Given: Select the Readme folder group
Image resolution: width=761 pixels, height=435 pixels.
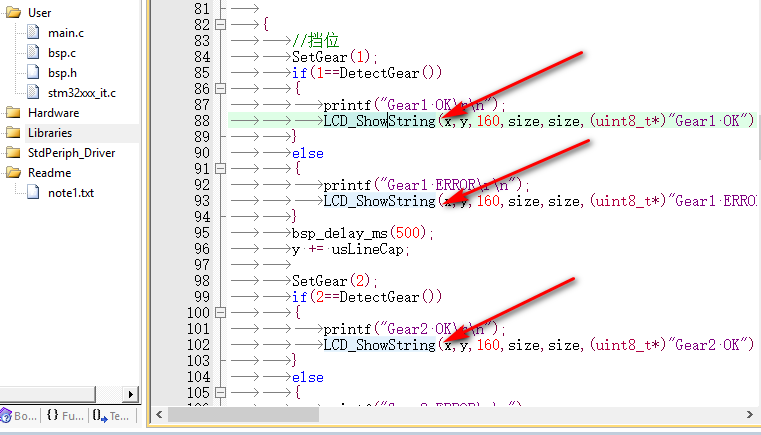Looking at the screenshot, I should pos(50,173).
